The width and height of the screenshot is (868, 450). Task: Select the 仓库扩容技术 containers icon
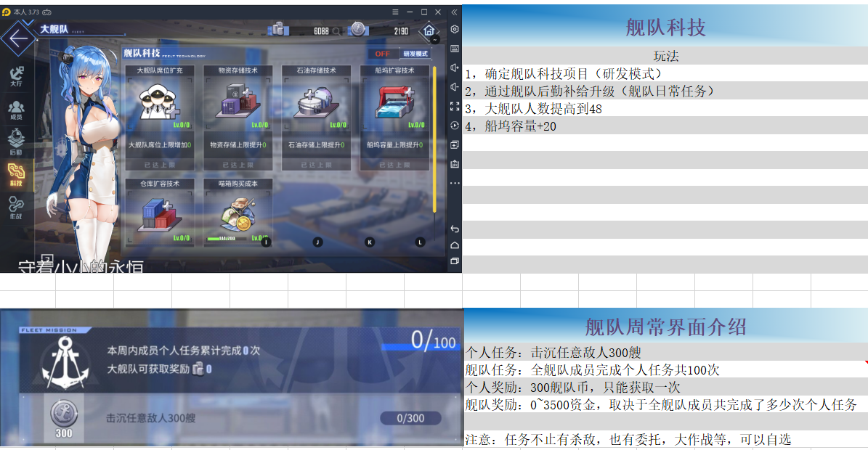coord(159,215)
